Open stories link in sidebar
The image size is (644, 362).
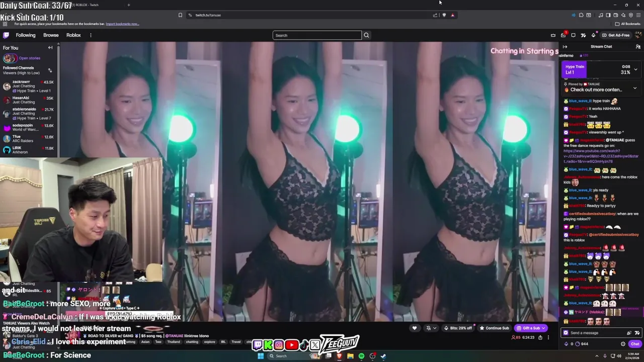[x=30, y=58]
